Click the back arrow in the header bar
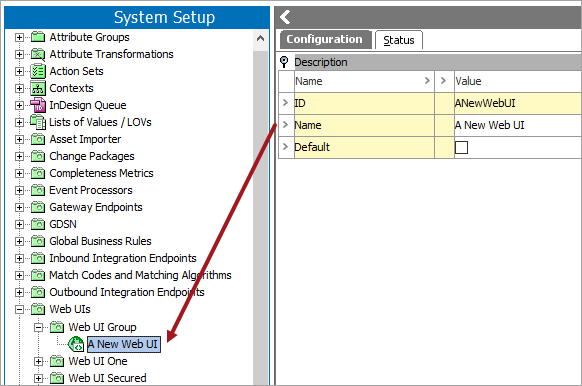 (285, 17)
